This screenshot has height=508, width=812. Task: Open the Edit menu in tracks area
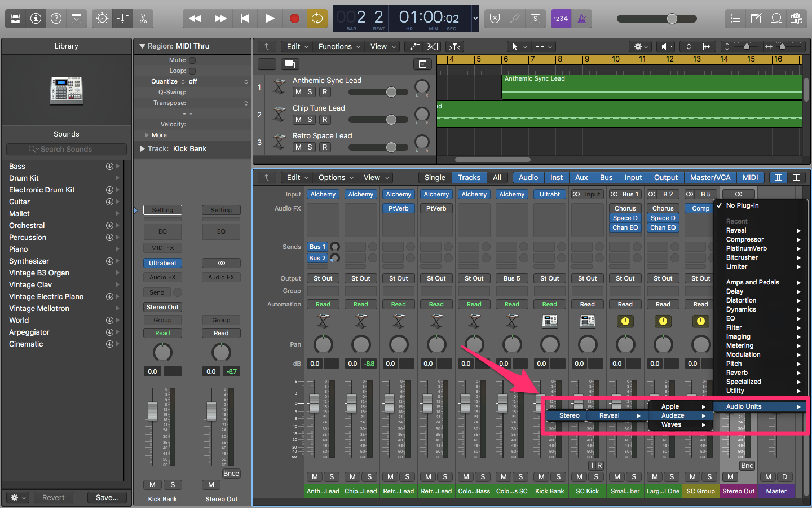[x=298, y=46]
